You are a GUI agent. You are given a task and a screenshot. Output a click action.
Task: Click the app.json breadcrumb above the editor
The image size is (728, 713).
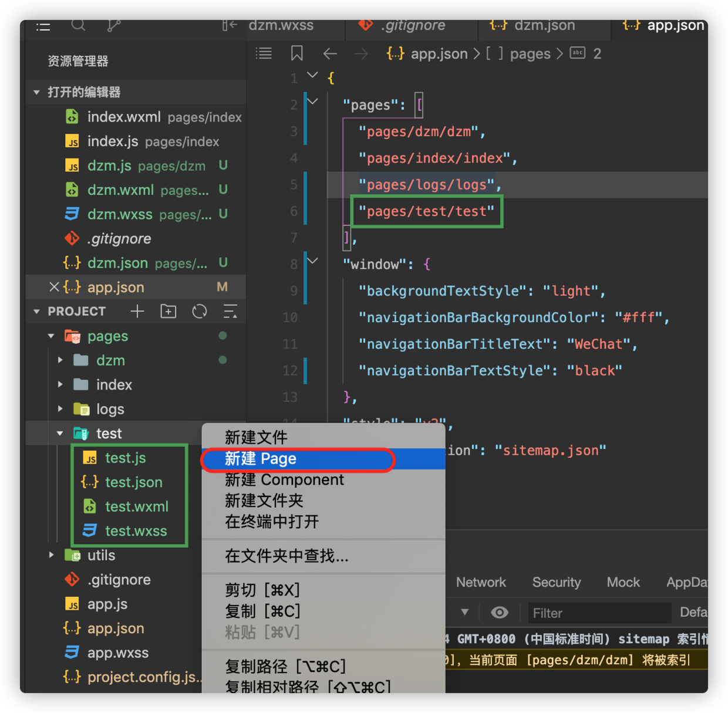tap(439, 53)
